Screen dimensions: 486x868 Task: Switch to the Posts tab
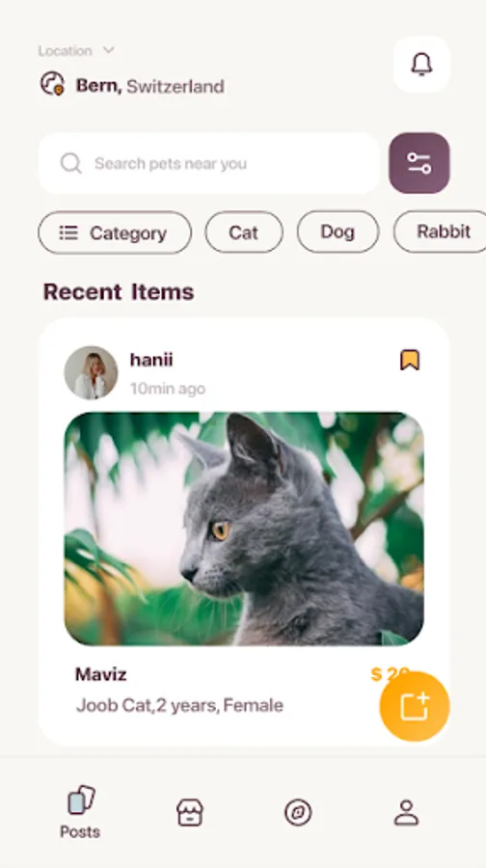tap(80, 811)
